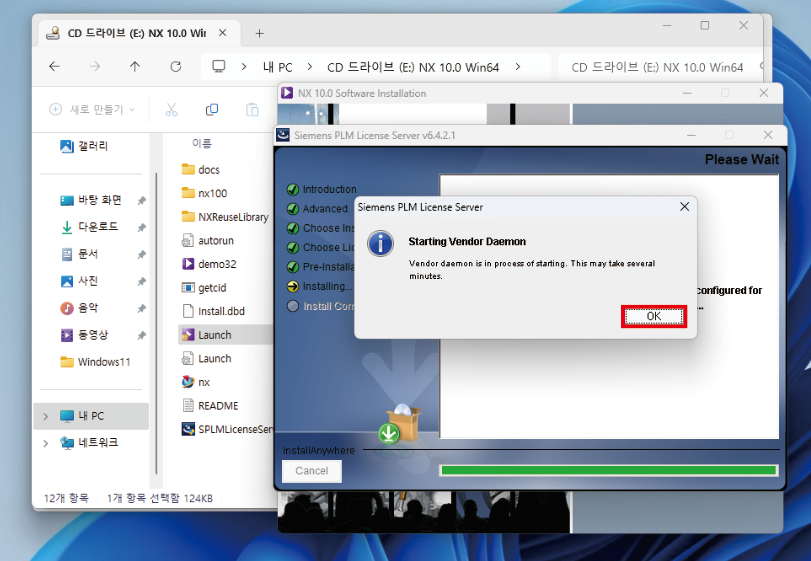The width and height of the screenshot is (811, 561).
Task: Open 갤러리 in the Explorer sidebar
Action: 84,146
